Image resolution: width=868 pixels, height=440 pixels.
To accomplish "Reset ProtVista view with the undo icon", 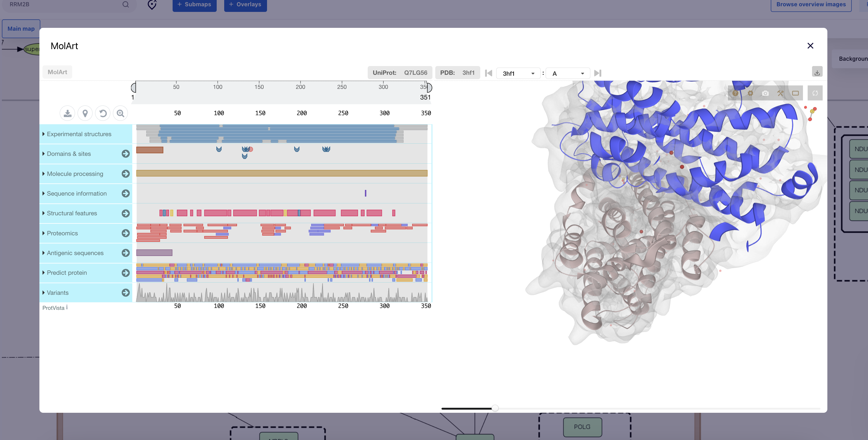I will pyautogui.click(x=103, y=113).
